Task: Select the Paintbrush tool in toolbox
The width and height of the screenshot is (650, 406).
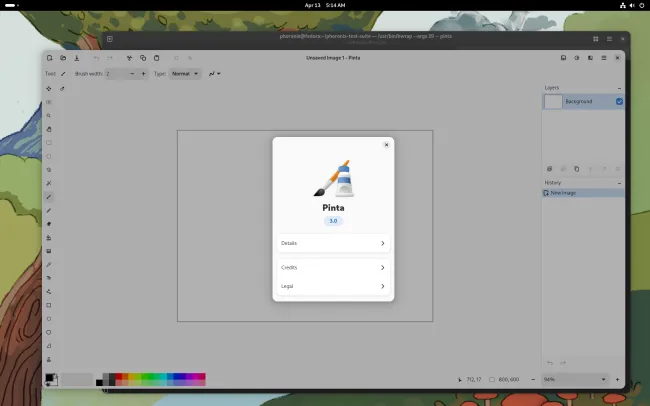Action: pyautogui.click(x=49, y=197)
